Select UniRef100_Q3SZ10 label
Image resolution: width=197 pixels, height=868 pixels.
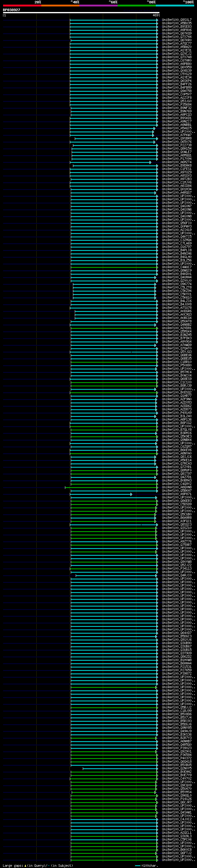(x=177, y=528)
